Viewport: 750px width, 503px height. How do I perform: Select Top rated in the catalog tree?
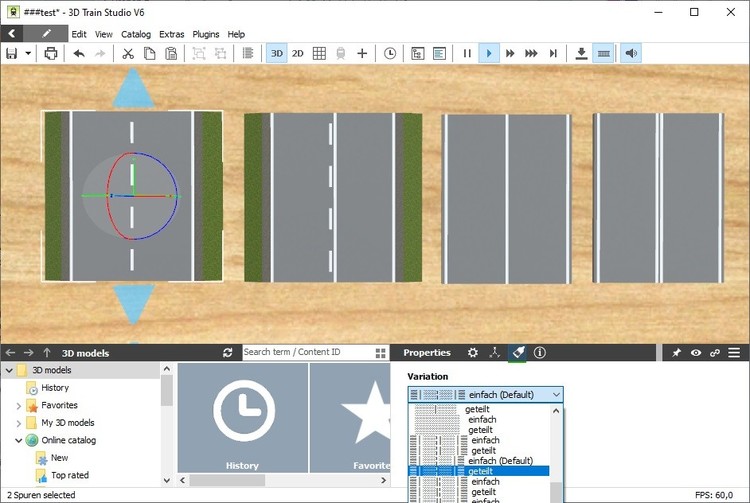pos(70,475)
